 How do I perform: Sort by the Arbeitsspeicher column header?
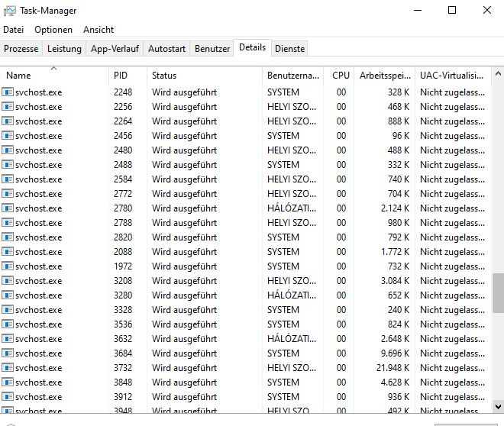click(384, 75)
